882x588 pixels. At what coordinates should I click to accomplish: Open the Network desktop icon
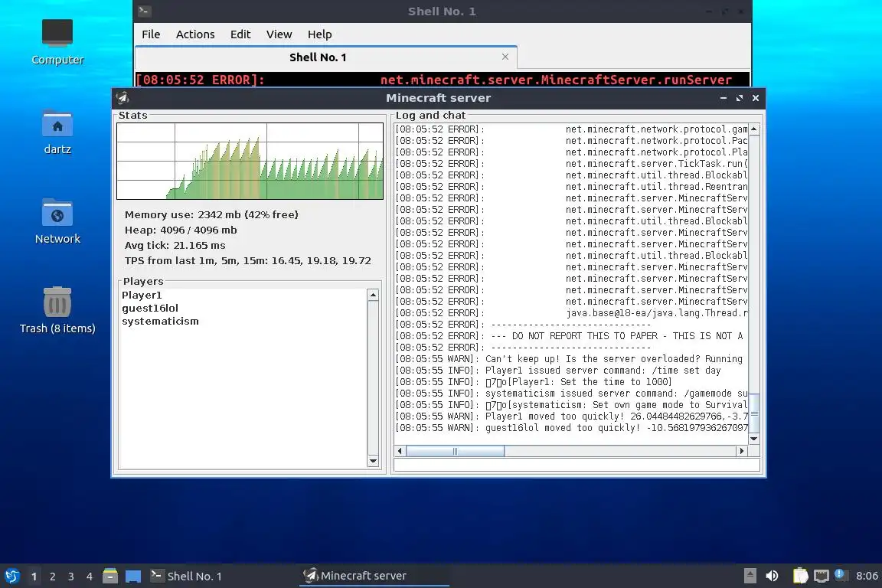tap(57, 221)
